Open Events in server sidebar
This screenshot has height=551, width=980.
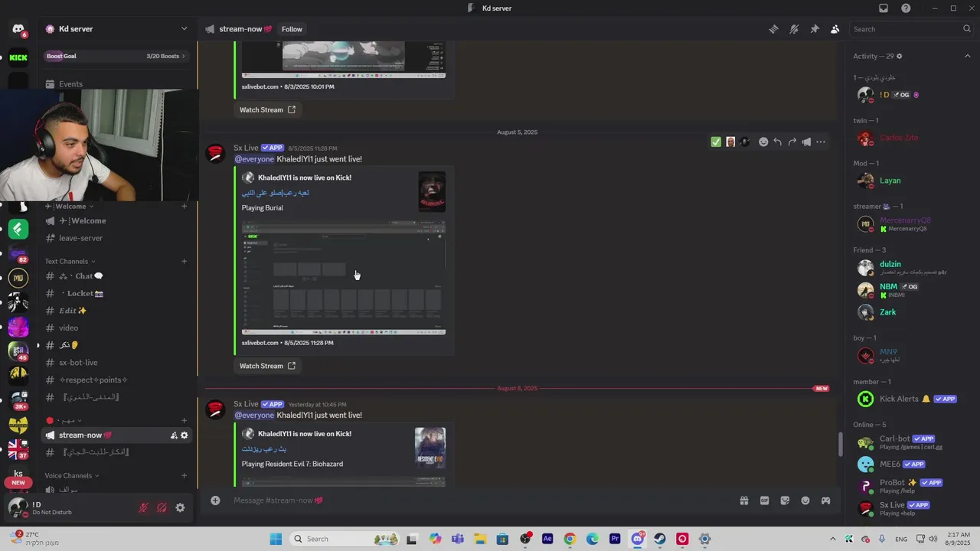[x=115, y=84]
